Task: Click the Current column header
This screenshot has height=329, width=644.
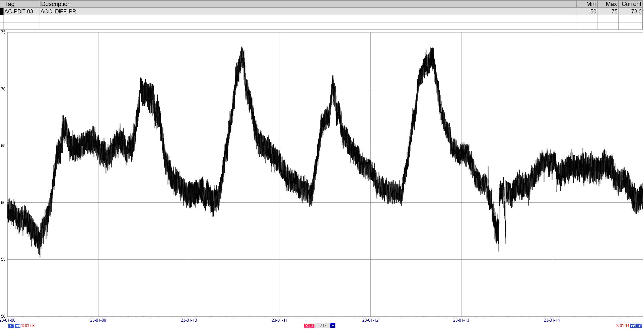Action: click(631, 4)
